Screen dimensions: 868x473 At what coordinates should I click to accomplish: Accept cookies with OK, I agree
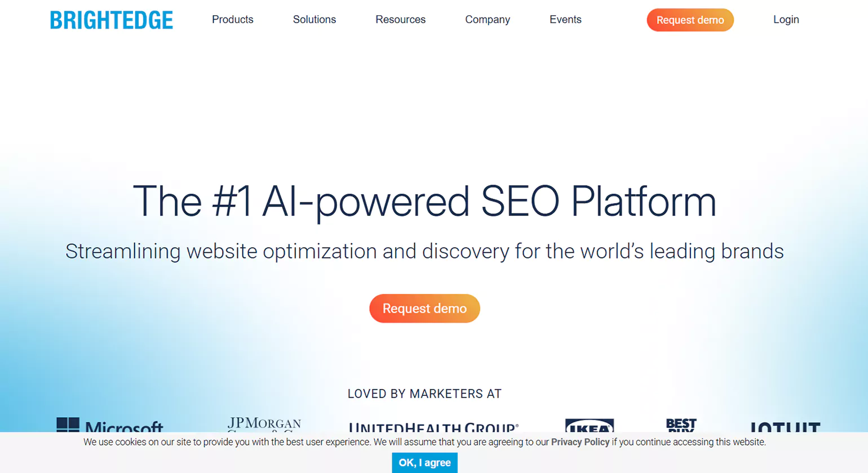tap(424, 463)
